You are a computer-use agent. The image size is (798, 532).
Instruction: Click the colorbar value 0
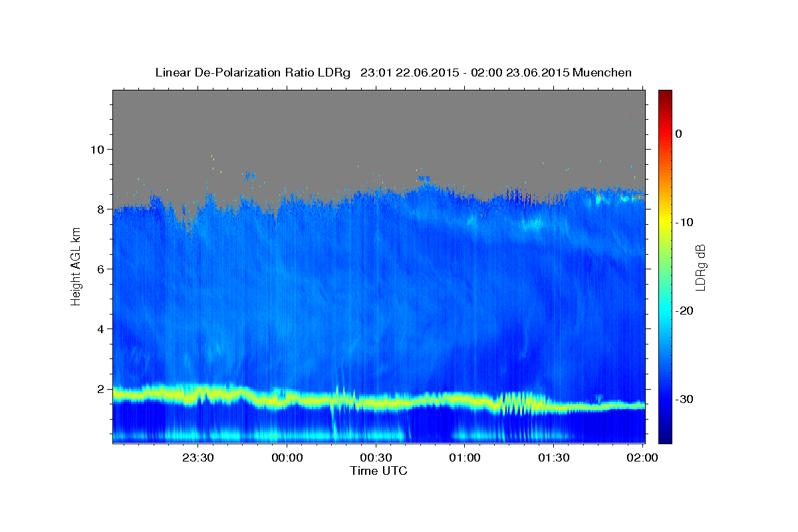coord(679,134)
